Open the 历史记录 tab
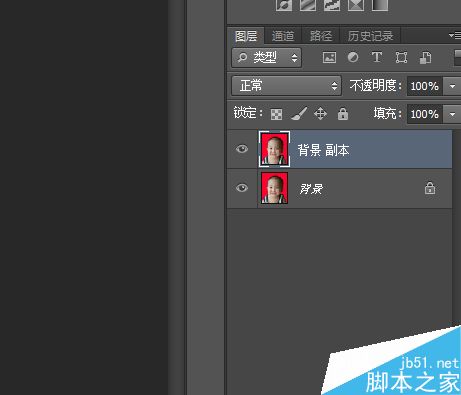The width and height of the screenshot is (461, 395). point(370,36)
